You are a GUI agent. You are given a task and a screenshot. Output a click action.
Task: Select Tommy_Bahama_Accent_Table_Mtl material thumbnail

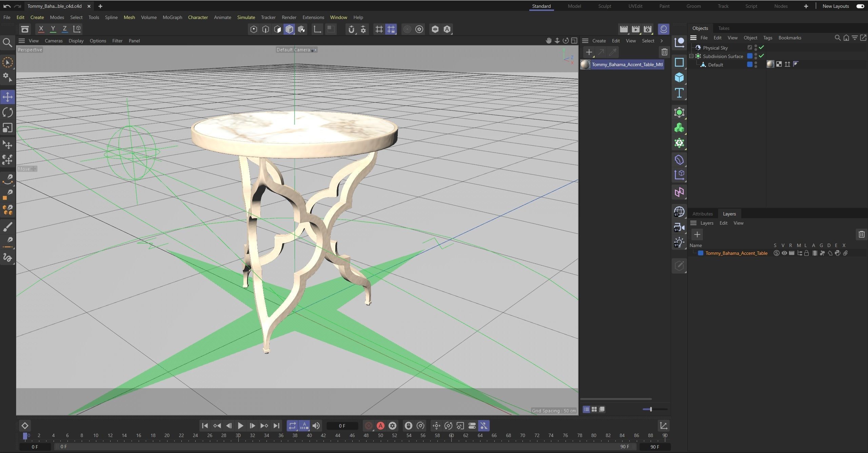585,64
